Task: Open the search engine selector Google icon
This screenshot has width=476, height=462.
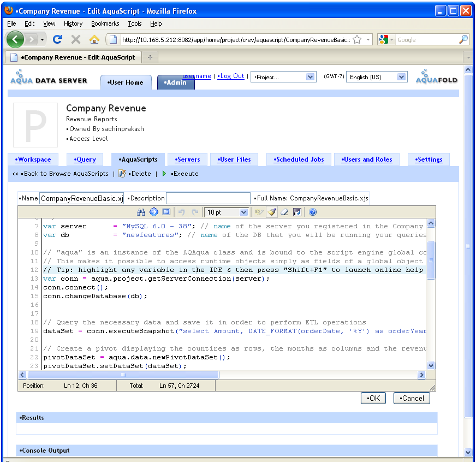Action: (385, 39)
